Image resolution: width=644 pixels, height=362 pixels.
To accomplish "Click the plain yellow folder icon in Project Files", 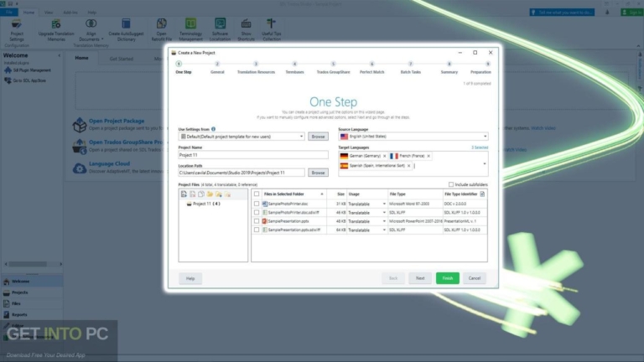I will pos(210,194).
